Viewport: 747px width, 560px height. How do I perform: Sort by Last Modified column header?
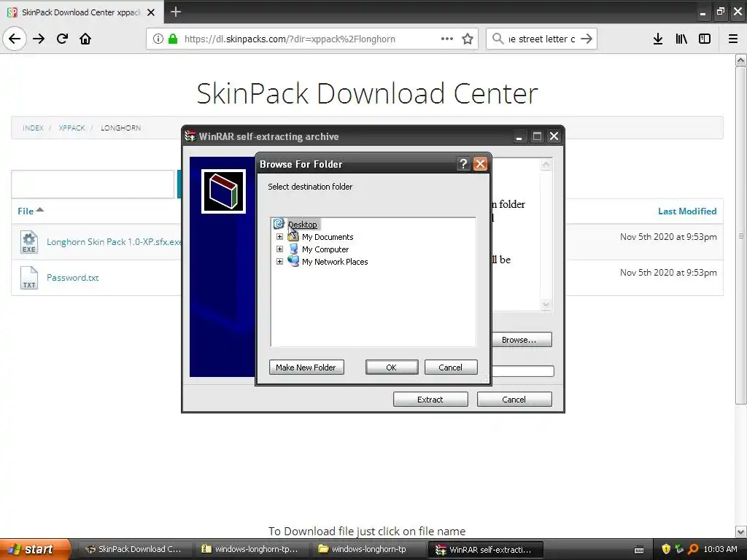click(687, 211)
